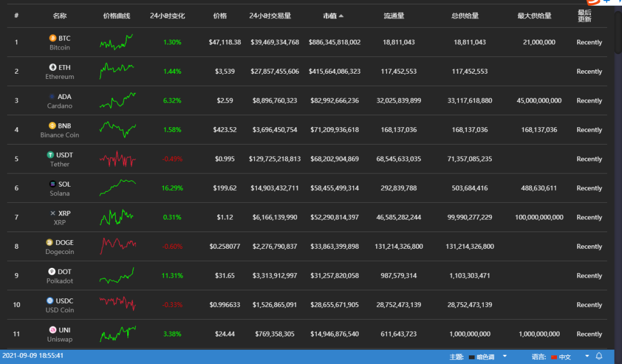Click the Dogecoin DOGE icon

[49, 242]
